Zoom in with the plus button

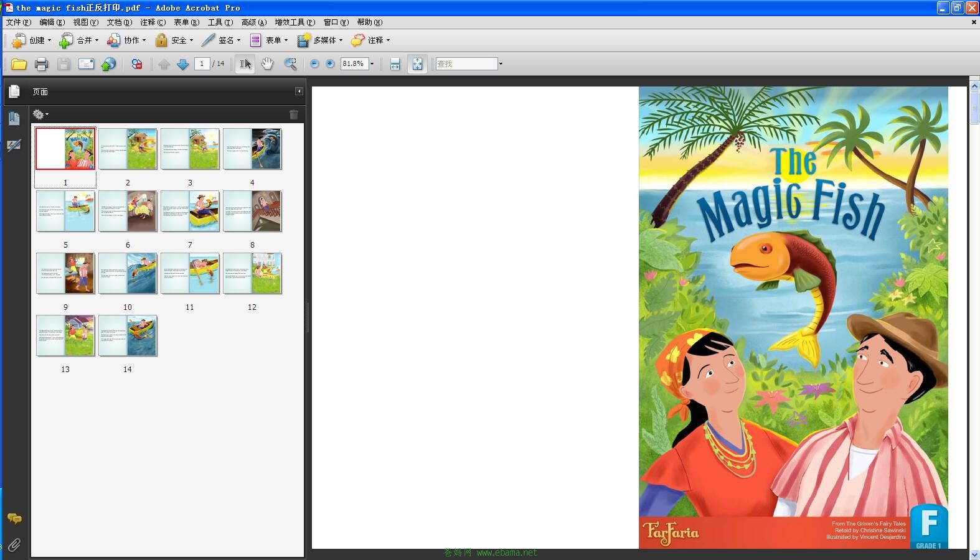(330, 63)
